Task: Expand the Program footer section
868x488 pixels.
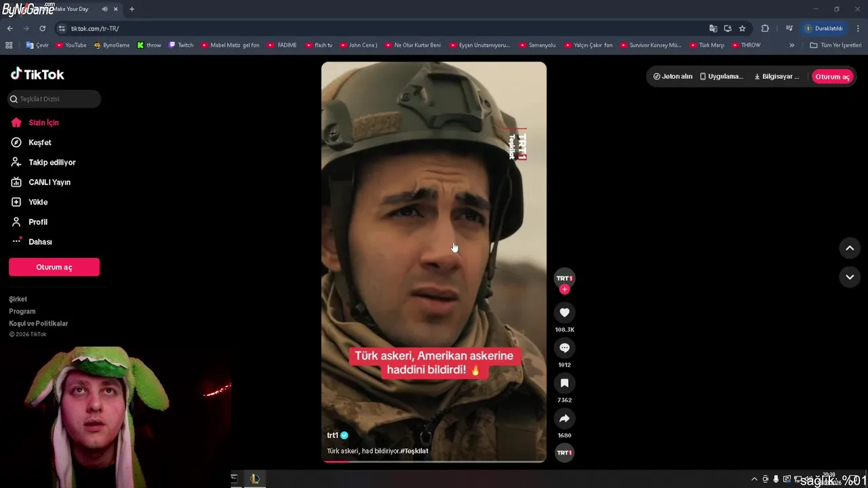Action: [22, 311]
